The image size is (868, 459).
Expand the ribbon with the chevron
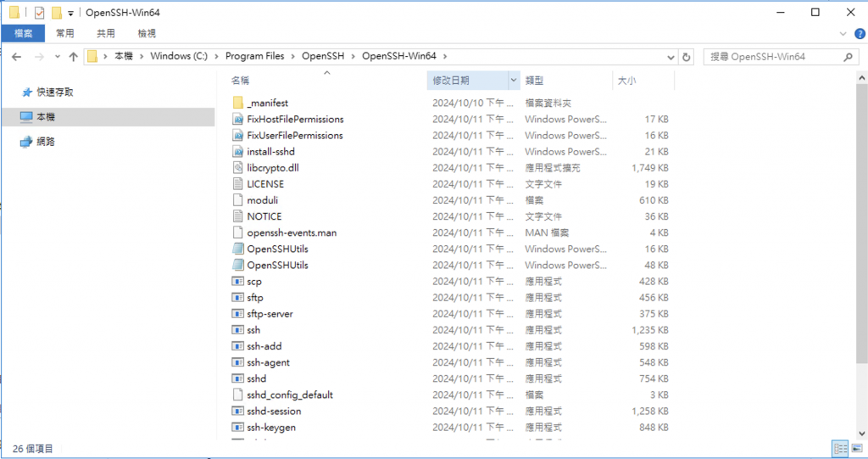click(843, 34)
